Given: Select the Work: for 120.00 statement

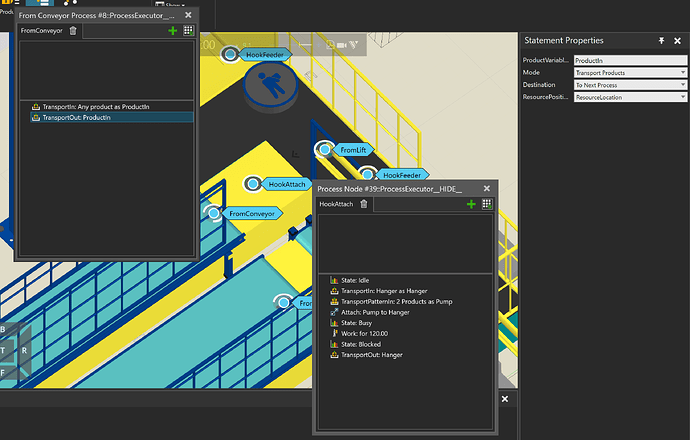Looking at the screenshot, I should tap(366, 333).
